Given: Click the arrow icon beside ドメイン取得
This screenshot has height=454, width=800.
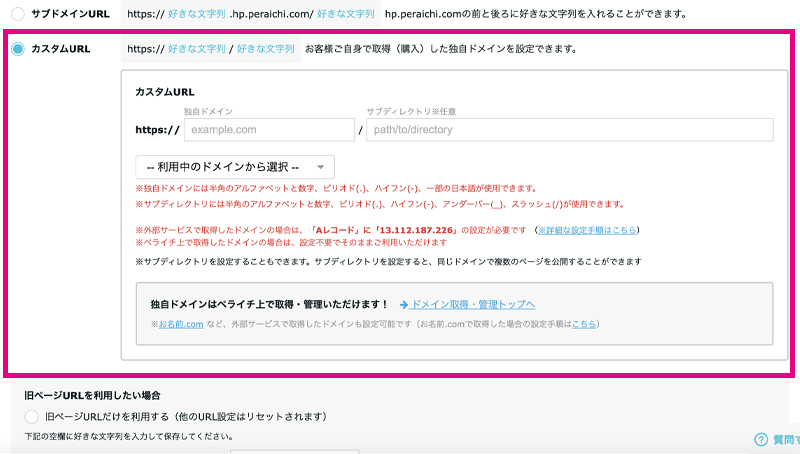Looking at the screenshot, I should pyautogui.click(x=403, y=304).
